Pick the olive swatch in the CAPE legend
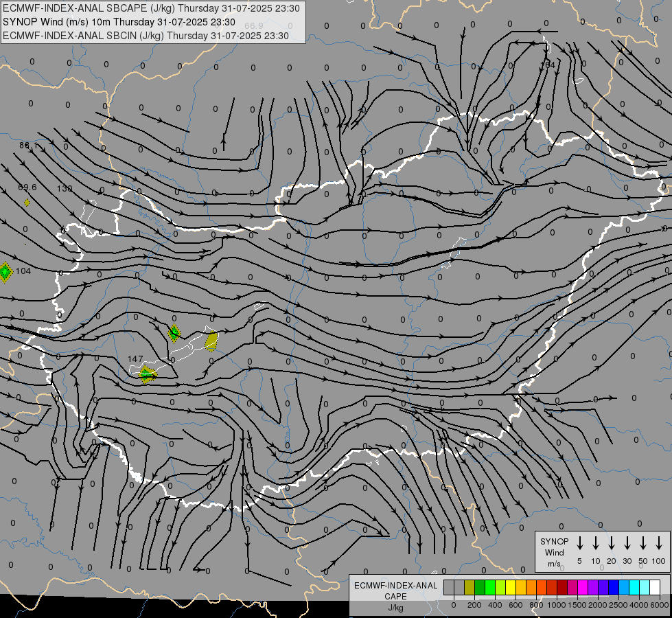This screenshot has width=672, height=618. click(470, 588)
